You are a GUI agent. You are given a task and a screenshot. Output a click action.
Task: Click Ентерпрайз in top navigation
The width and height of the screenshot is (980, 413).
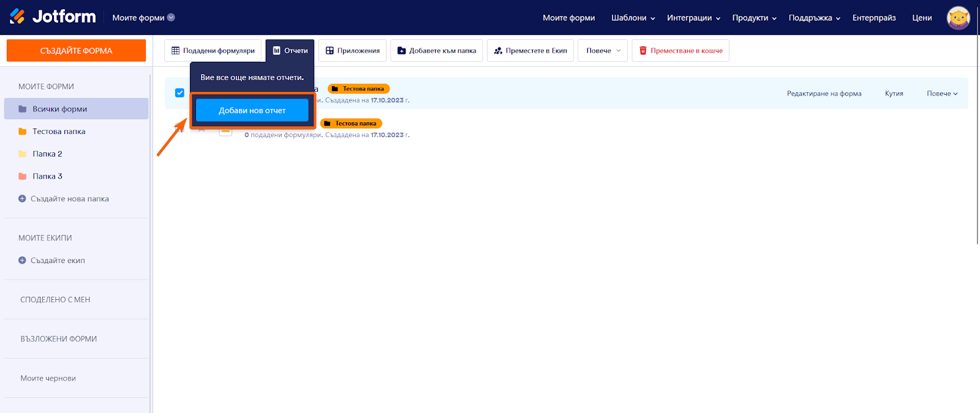874,18
